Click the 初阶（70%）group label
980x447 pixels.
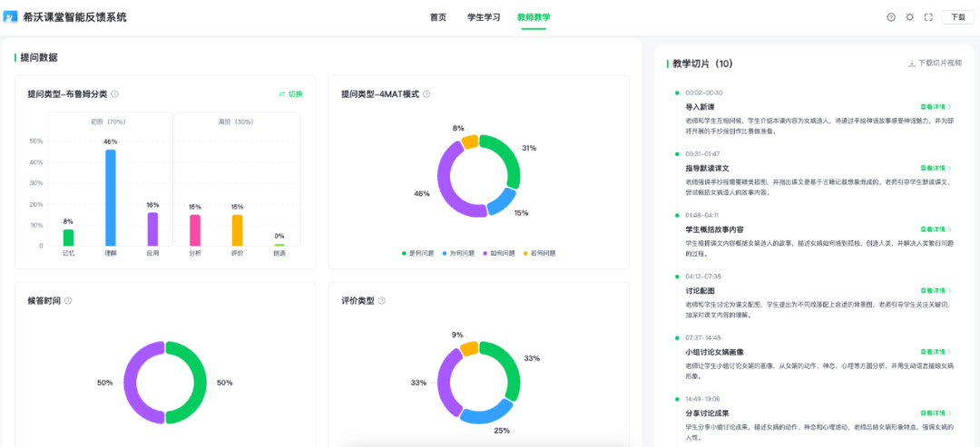(110, 122)
